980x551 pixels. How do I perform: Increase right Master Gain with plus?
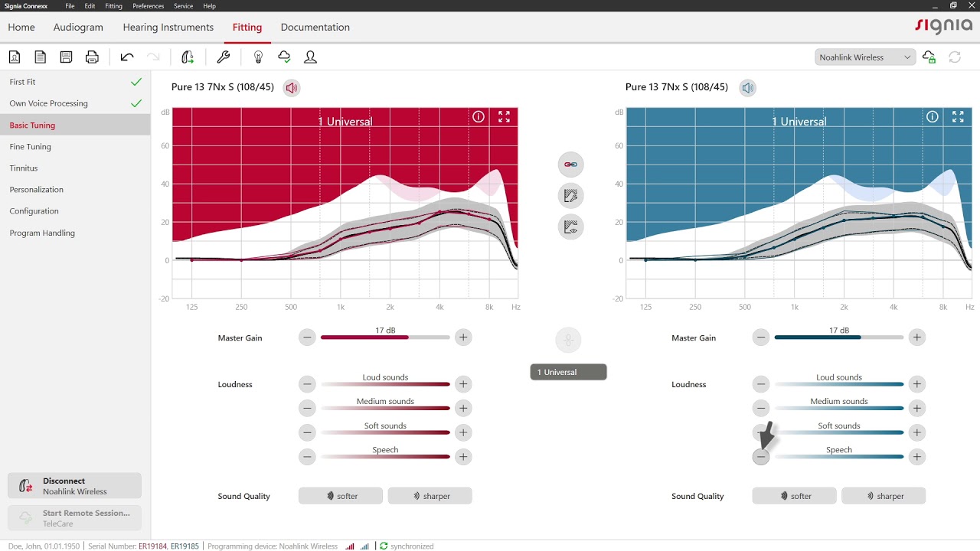(916, 337)
